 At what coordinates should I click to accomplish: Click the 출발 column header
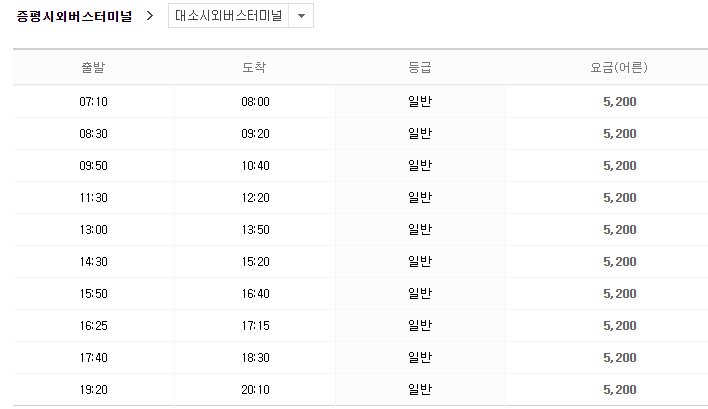[93, 67]
